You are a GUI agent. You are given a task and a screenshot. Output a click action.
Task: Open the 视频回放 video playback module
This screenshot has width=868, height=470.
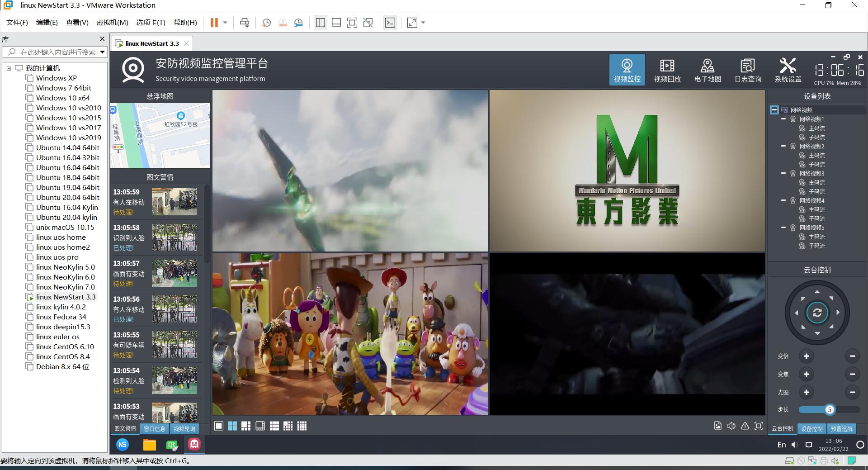click(x=667, y=70)
